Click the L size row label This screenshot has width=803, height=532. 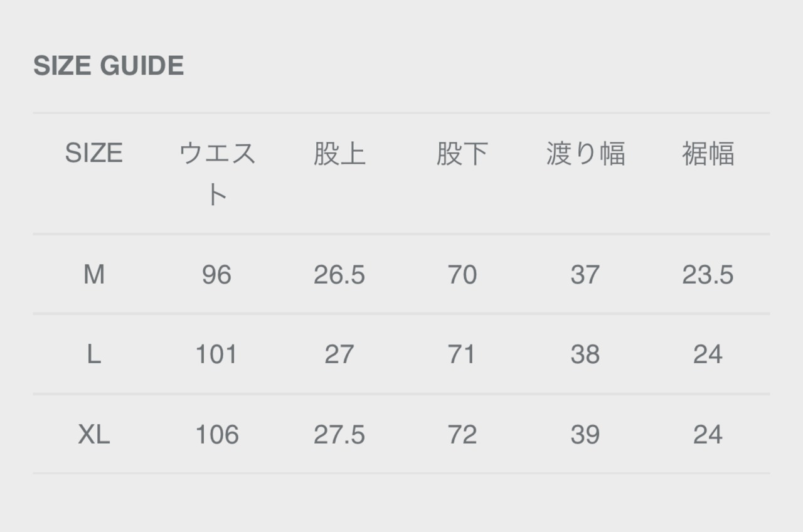coord(94,354)
